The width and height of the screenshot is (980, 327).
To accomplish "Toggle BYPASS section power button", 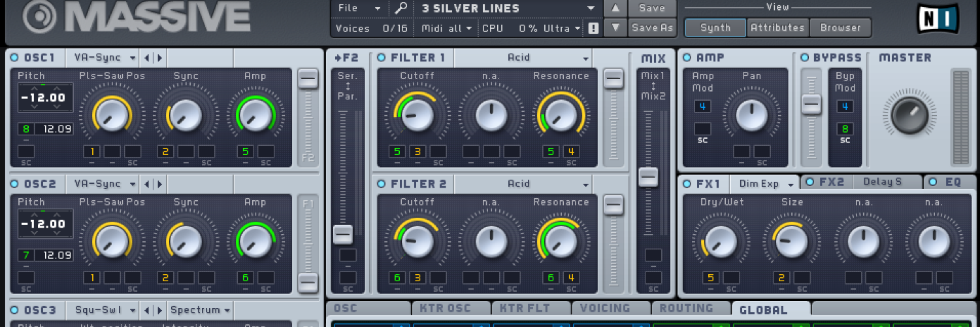I will click(x=805, y=58).
